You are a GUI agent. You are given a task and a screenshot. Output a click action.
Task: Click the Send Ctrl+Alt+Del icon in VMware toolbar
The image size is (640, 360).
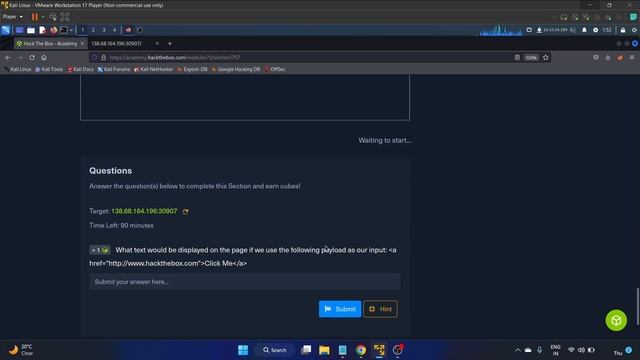[x=53, y=17]
